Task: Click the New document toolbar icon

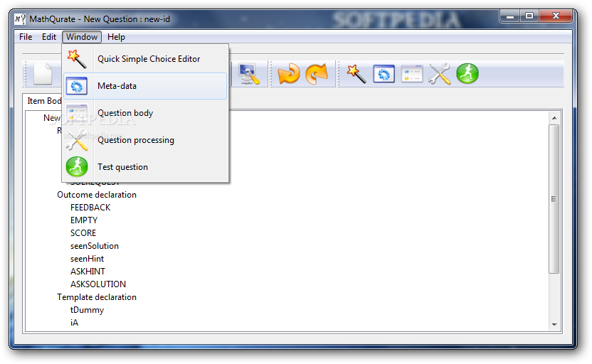Action: 43,74
